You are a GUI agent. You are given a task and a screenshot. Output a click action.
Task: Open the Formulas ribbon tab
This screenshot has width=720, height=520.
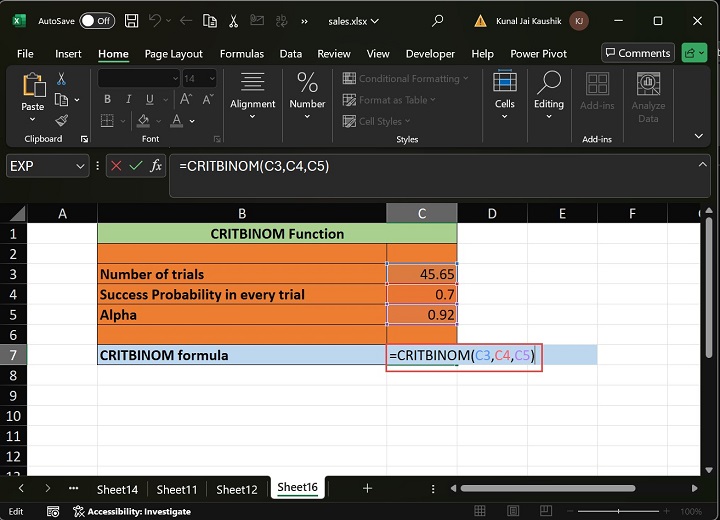click(241, 54)
